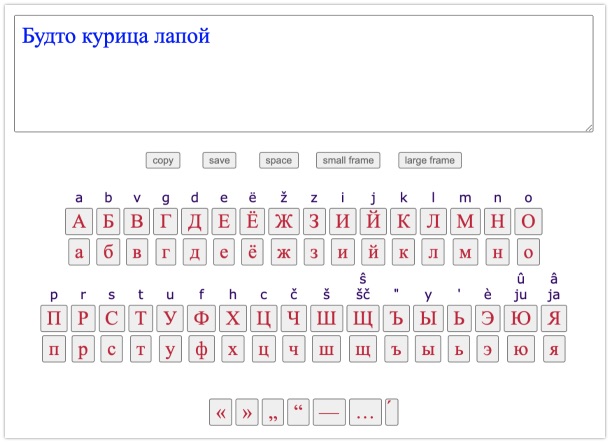Type uppercase Ж key

[x=284, y=221]
